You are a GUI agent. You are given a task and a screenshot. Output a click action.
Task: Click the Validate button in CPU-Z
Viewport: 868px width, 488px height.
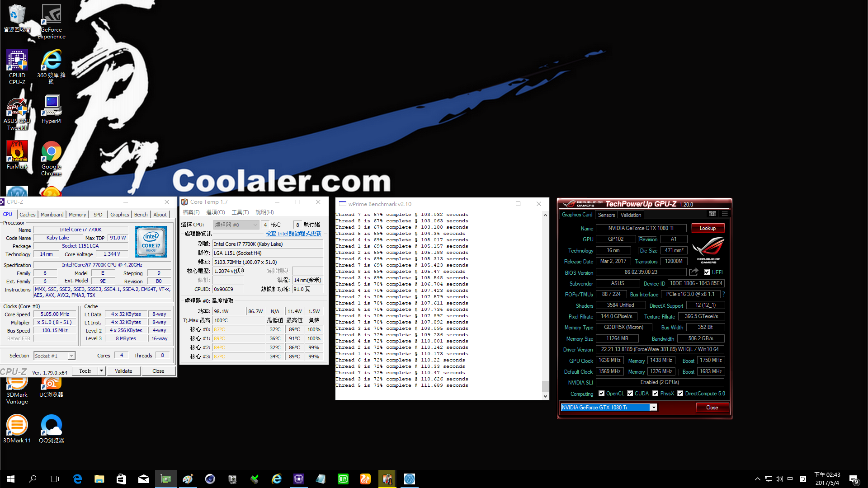click(123, 371)
